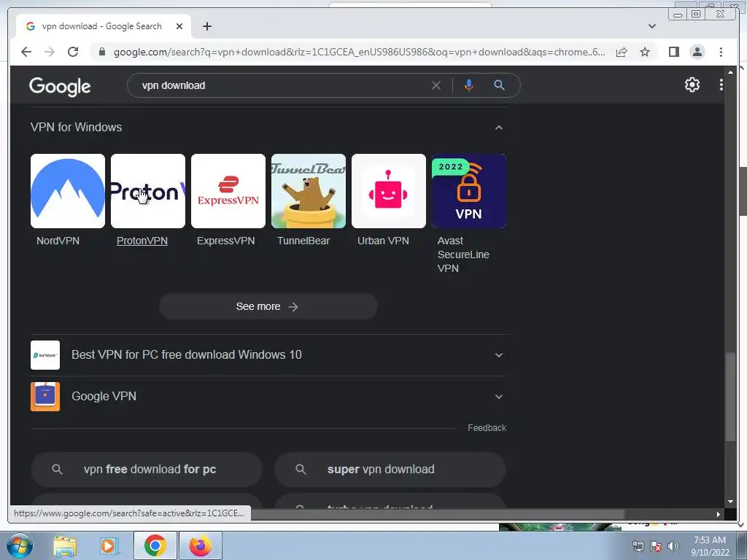This screenshot has width=747, height=560.
Task: Open the Action Center flag icon
Action: (x=656, y=546)
